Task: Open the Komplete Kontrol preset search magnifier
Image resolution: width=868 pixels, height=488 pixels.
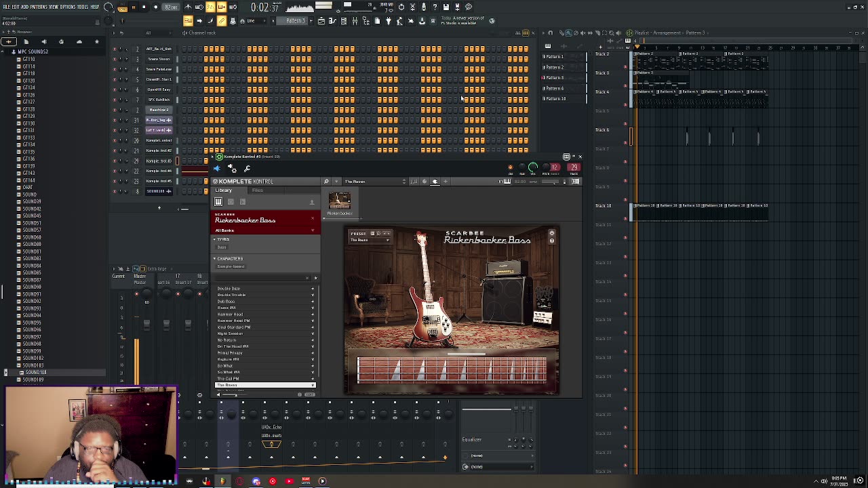Action: coord(326,182)
